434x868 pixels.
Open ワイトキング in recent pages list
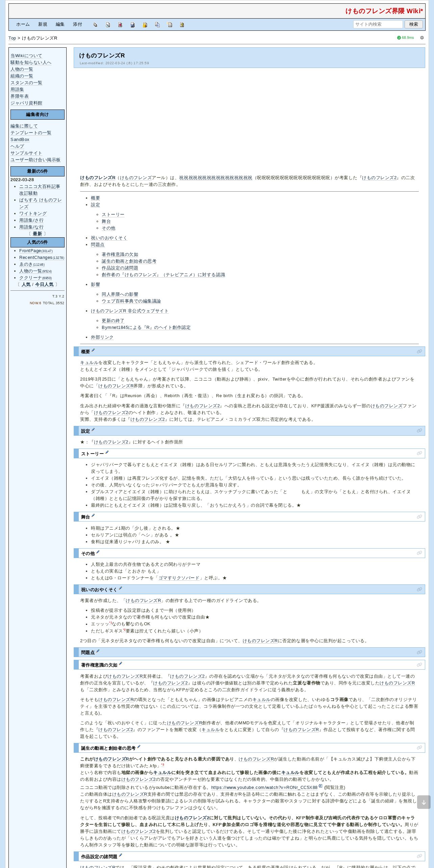[33, 214]
